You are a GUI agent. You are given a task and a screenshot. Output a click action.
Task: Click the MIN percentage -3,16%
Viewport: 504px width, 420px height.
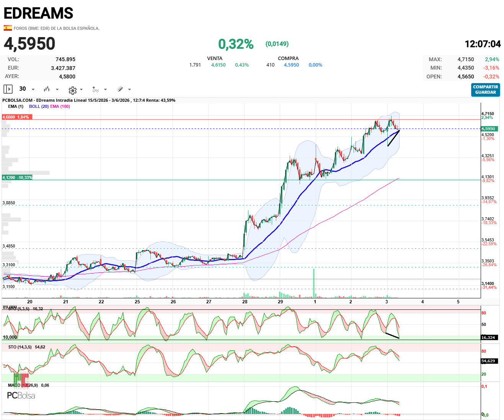click(x=491, y=68)
